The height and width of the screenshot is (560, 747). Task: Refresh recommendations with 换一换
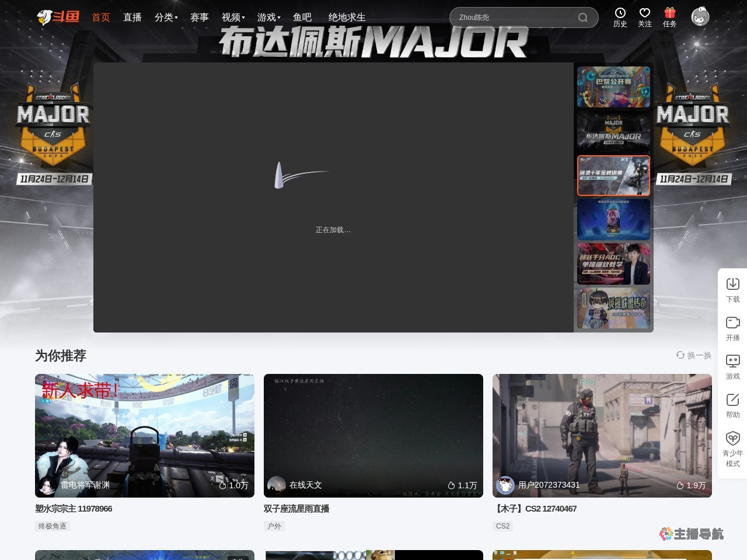tap(694, 355)
